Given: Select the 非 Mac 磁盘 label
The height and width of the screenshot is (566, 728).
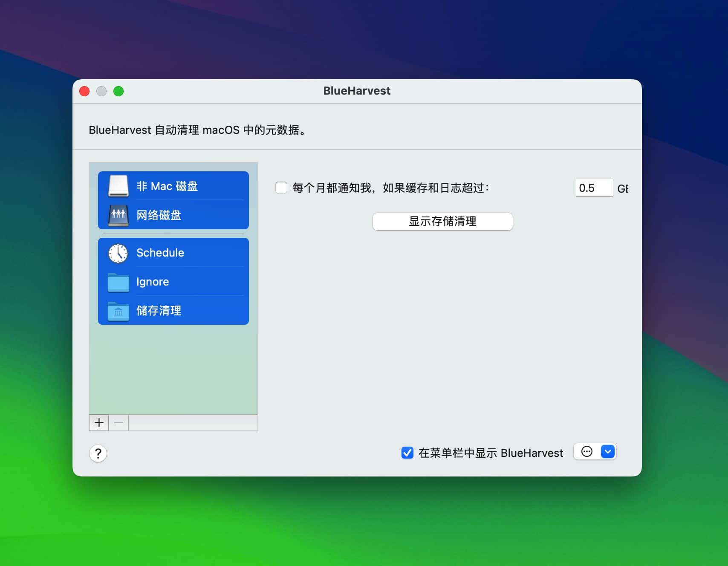Looking at the screenshot, I should (167, 186).
